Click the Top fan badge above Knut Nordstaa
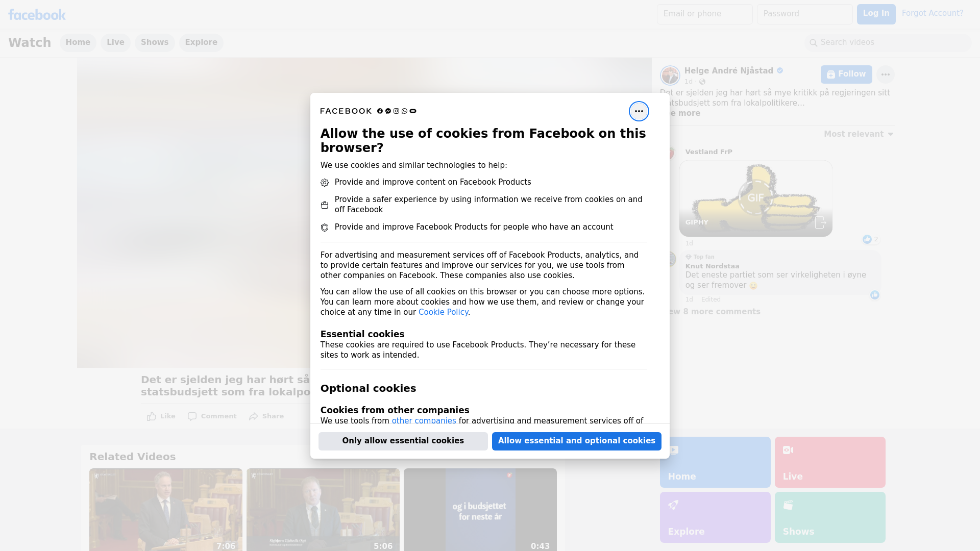This screenshot has height=551, width=980. click(700, 257)
